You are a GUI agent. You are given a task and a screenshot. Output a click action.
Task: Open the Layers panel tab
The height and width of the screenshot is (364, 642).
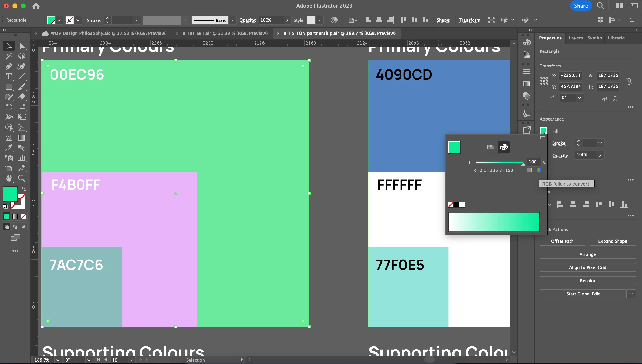tap(576, 38)
